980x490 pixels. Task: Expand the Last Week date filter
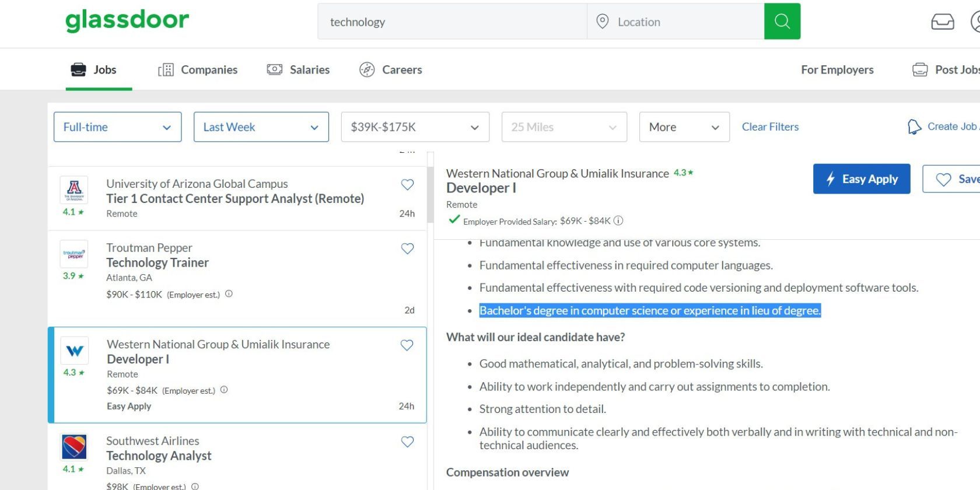(261, 127)
